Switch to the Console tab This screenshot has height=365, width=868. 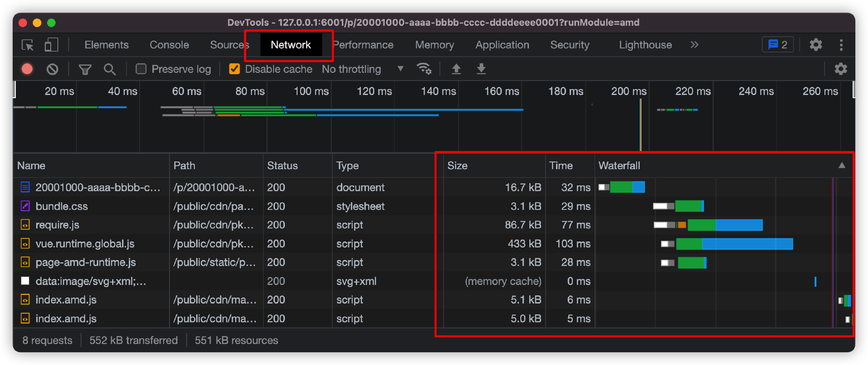[169, 45]
